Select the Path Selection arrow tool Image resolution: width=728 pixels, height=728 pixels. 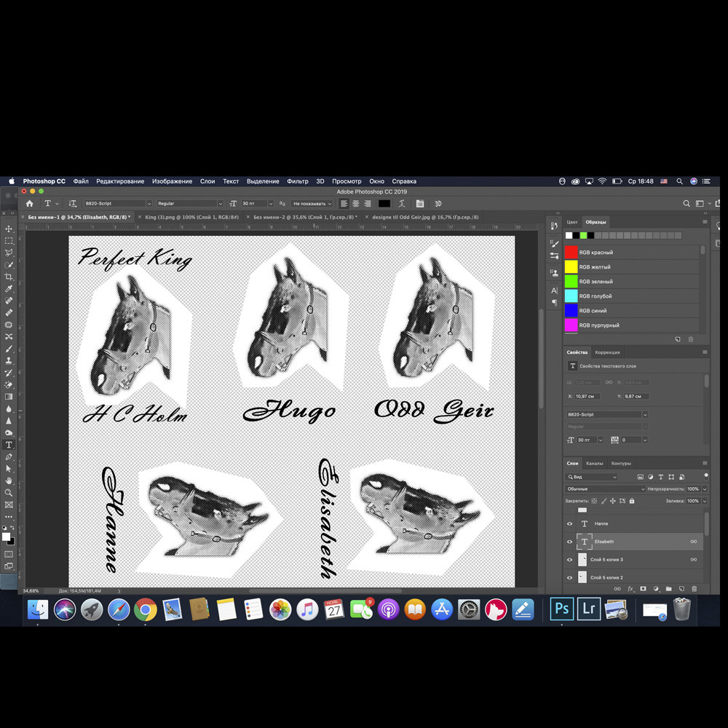click(x=9, y=469)
